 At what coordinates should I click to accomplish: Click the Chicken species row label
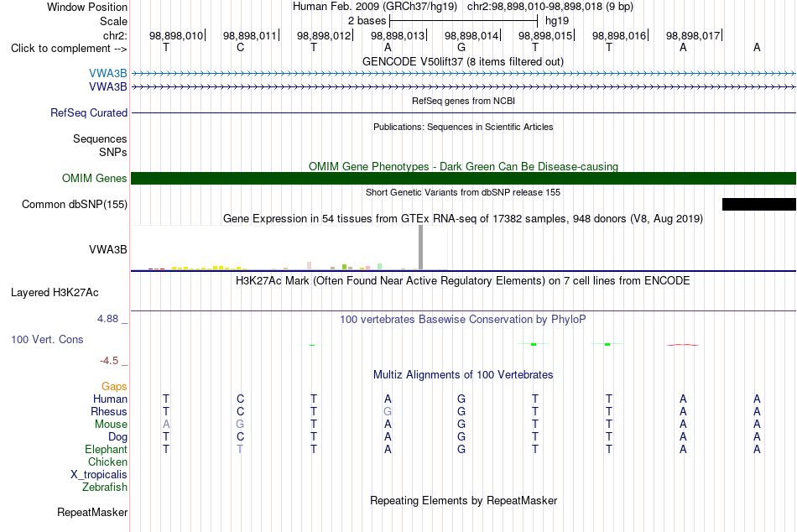pos(107,462)
